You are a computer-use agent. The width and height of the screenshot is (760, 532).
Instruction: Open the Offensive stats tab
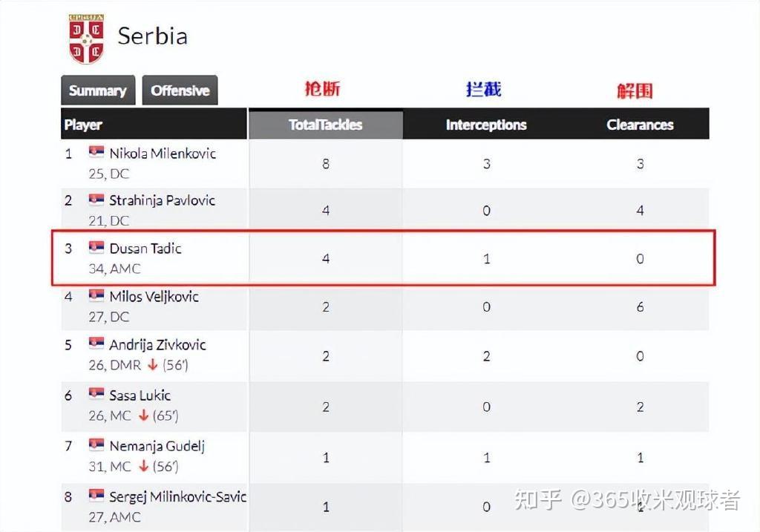point(180,91)
